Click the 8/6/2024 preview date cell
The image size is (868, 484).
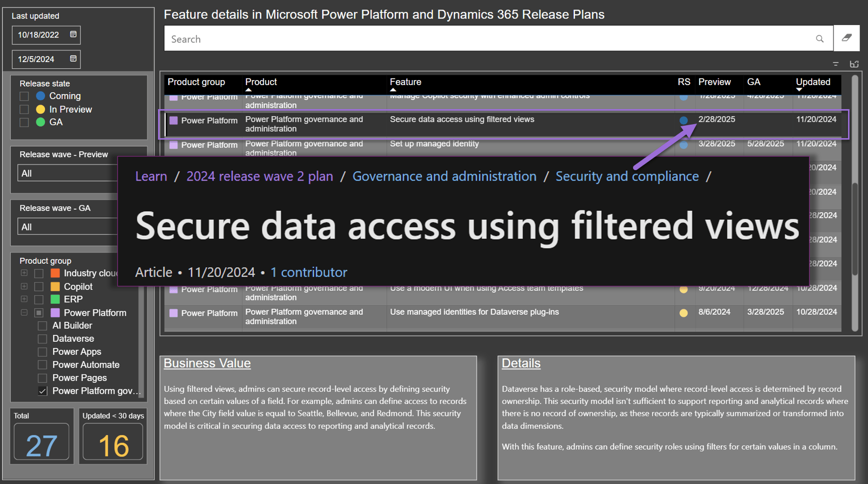click(714, 312)
